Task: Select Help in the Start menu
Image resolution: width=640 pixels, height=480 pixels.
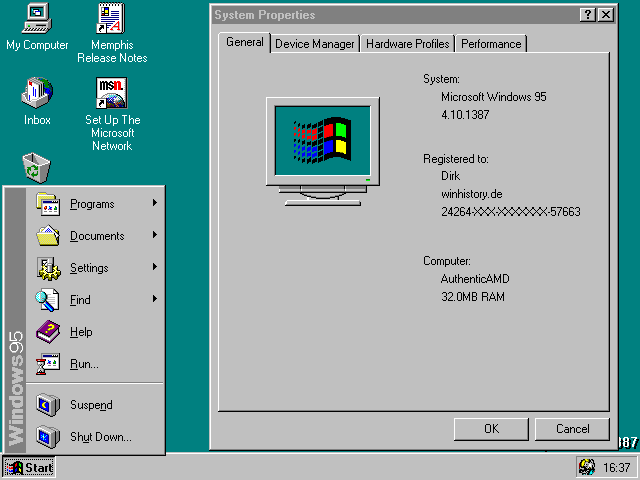Action: [x=96, y=332]
